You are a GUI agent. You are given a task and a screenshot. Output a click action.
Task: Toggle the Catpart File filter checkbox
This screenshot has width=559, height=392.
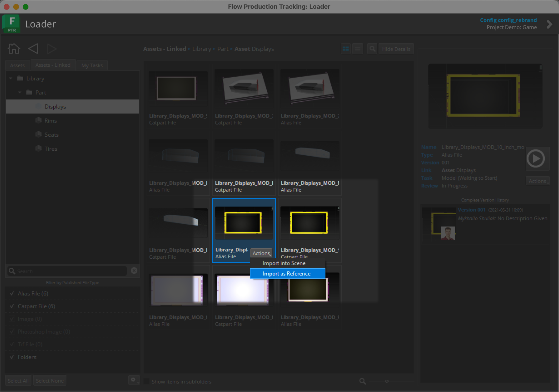12,306
